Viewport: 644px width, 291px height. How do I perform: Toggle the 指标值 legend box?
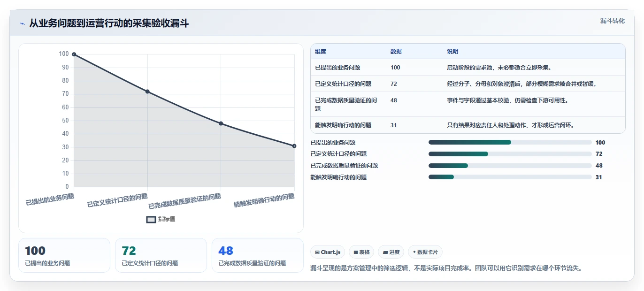[151, 219]
